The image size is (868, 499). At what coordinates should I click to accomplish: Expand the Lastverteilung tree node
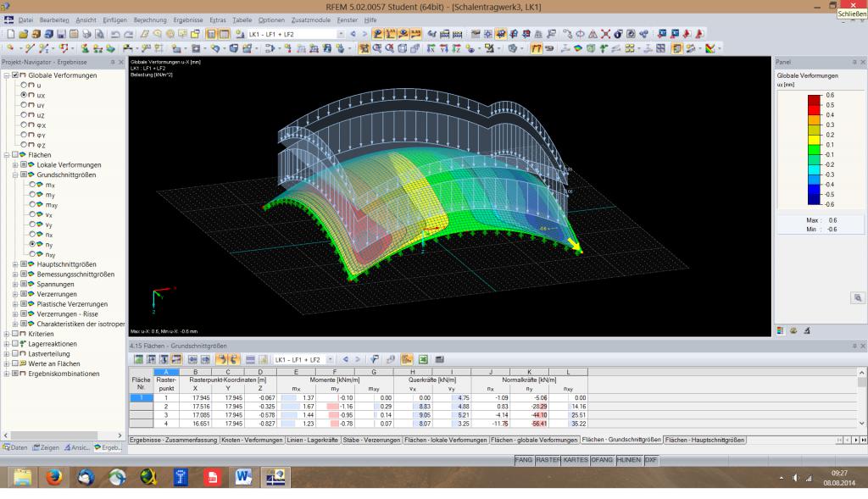(7, 354)
